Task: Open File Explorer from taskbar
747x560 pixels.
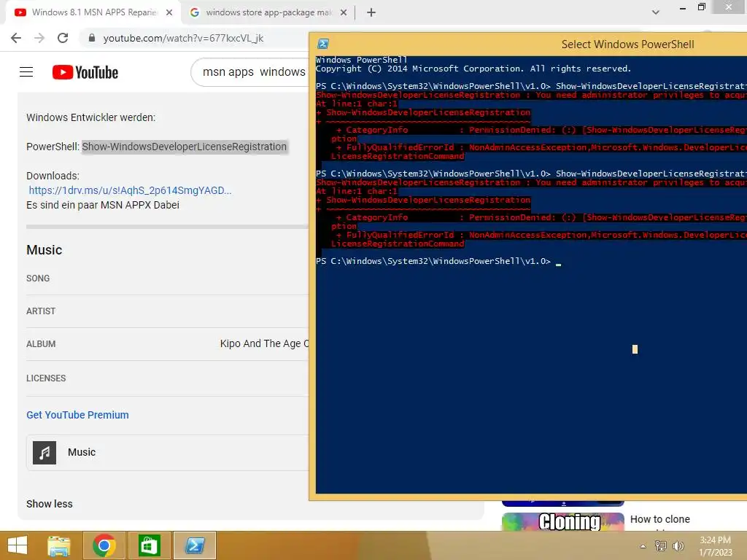Action: pyautogui.click(x=59, y=545)
